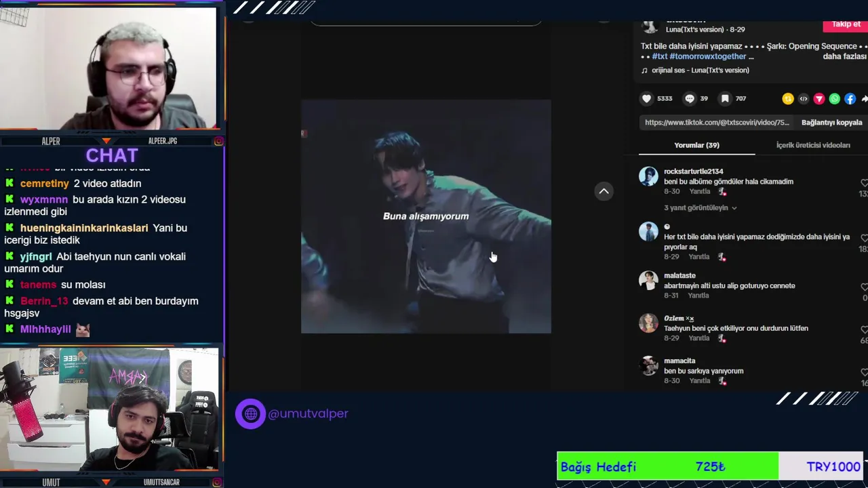This screenshot has width=868, height=488.
Task: Click the 'Takip et' follow button
Action: (x=846, y=24)
